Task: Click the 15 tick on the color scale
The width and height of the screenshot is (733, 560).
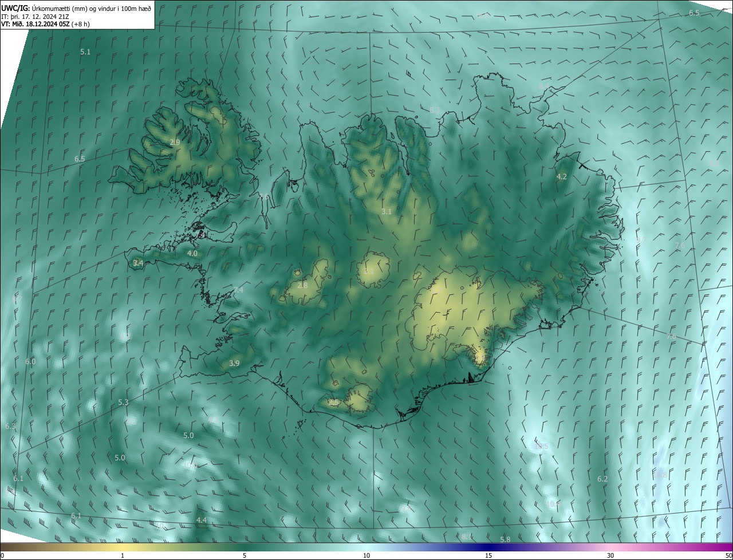Action: [x=488, y=556]
